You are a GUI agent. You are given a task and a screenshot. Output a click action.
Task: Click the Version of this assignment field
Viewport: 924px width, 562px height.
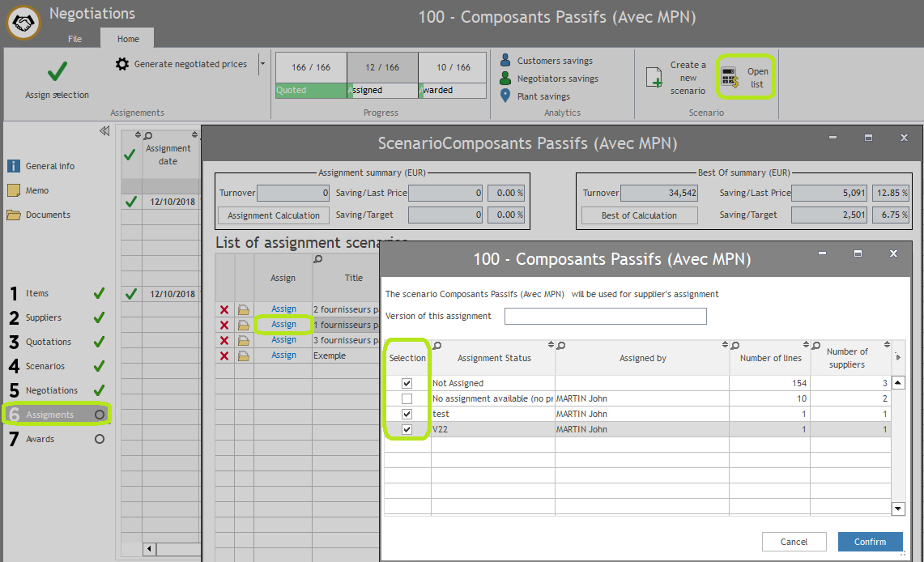[605, 316]
